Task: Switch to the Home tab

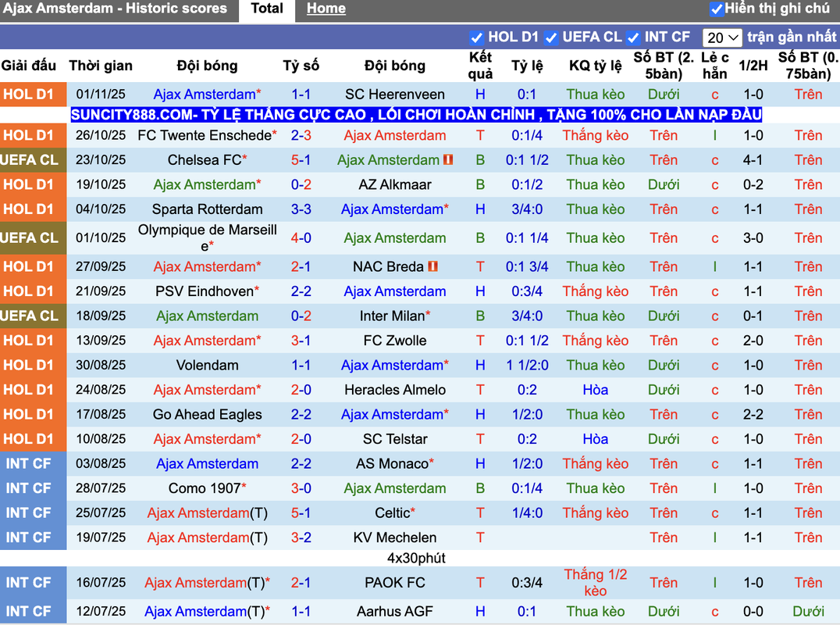Action: [326, 9]
